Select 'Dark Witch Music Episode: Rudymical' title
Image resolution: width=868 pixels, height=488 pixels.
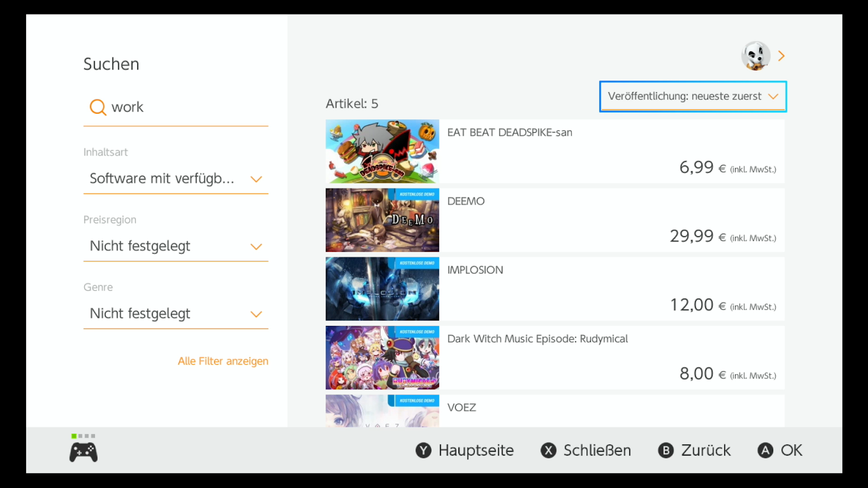(x=538, y=339)
